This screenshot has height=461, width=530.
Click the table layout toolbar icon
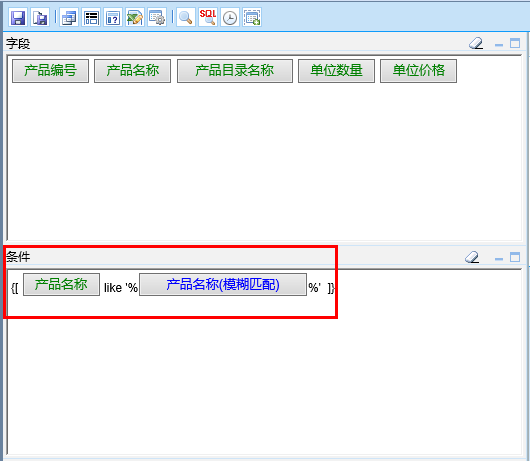(x=91, y=18)
